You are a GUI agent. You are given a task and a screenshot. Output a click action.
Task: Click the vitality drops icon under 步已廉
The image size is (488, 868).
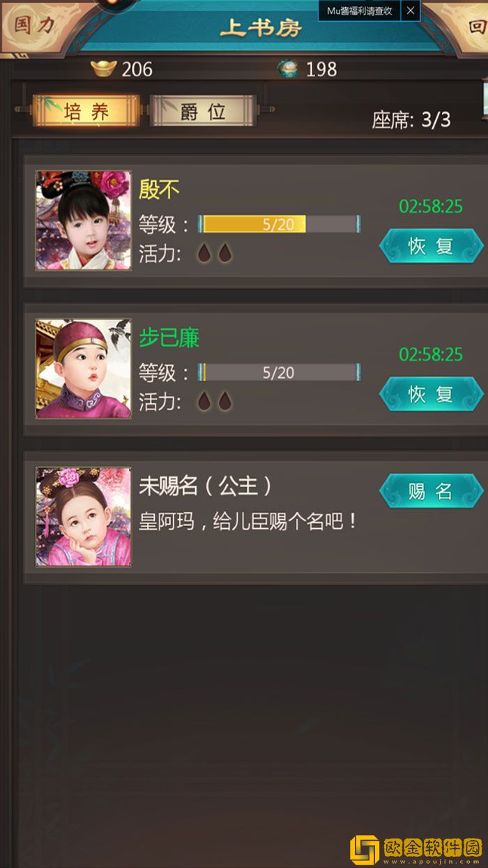tap(214, 402)
